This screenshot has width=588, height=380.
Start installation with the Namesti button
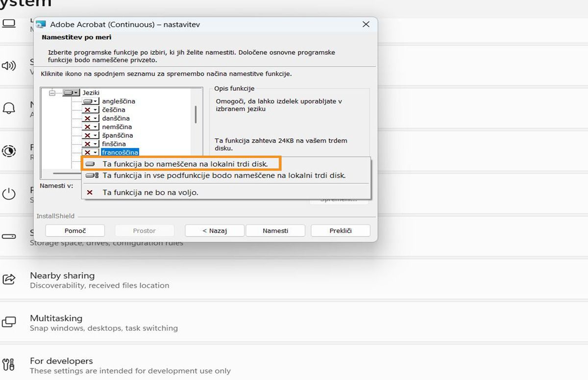[275, 230]
